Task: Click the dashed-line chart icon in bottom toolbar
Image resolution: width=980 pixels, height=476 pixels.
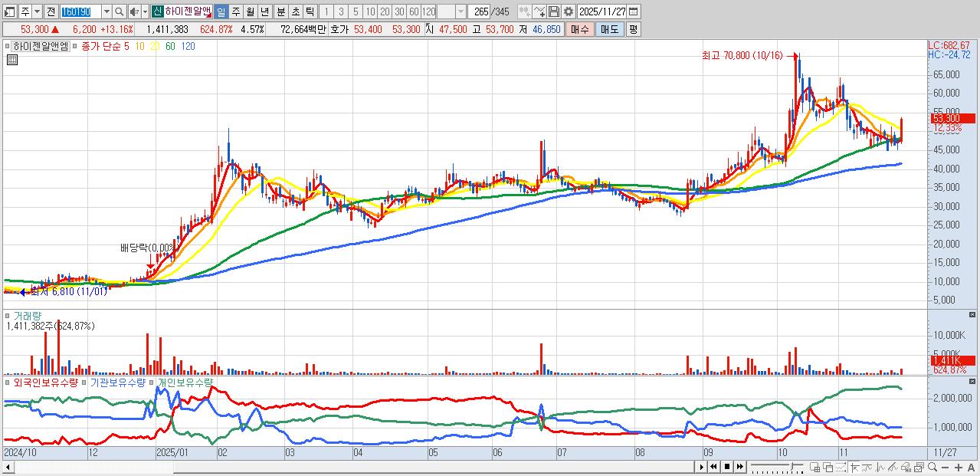Action: click(841, 467)
